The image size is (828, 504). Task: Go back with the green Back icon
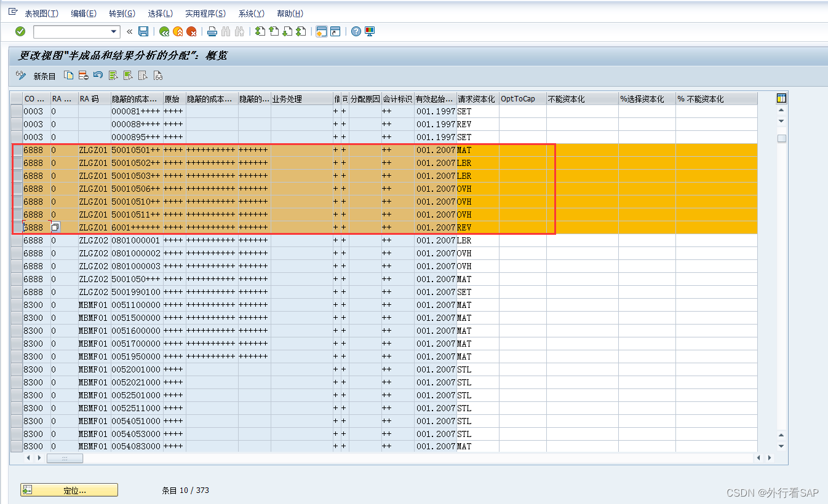164,31
